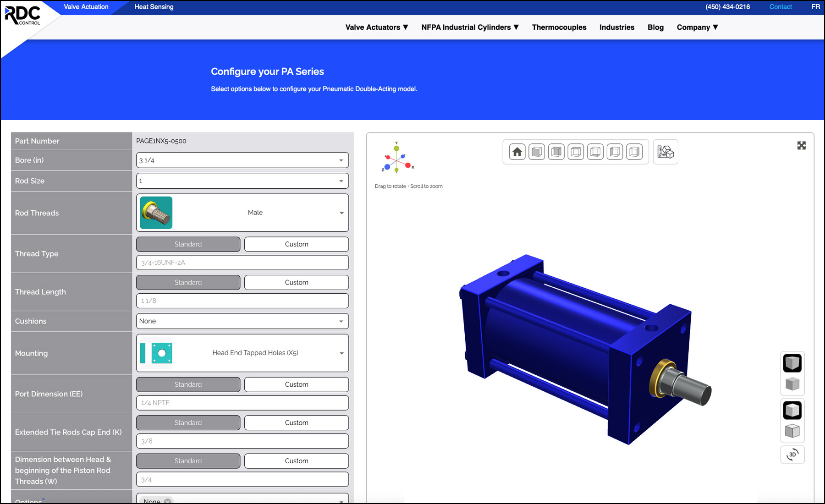Screen dimensions: 825x504
Task: Set Thread Length to Custom
Action: (x=297, y=282)
